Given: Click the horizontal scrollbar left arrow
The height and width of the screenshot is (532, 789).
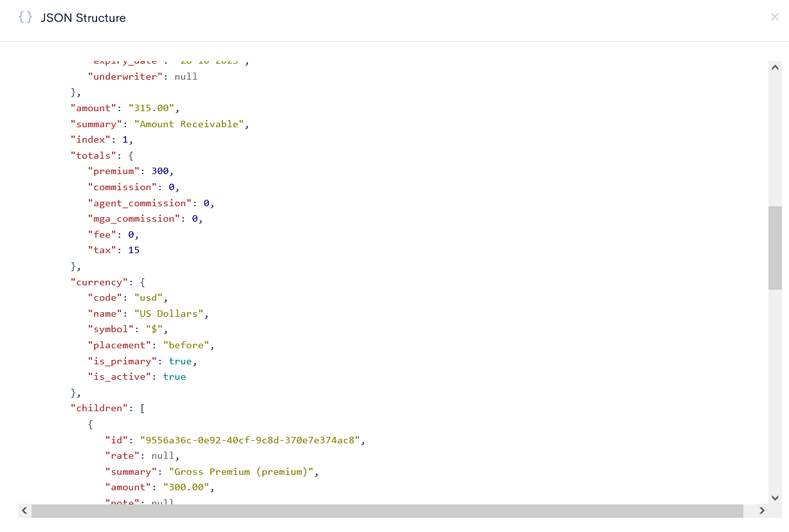Looking at the screenshot, I should click(24, 511).
